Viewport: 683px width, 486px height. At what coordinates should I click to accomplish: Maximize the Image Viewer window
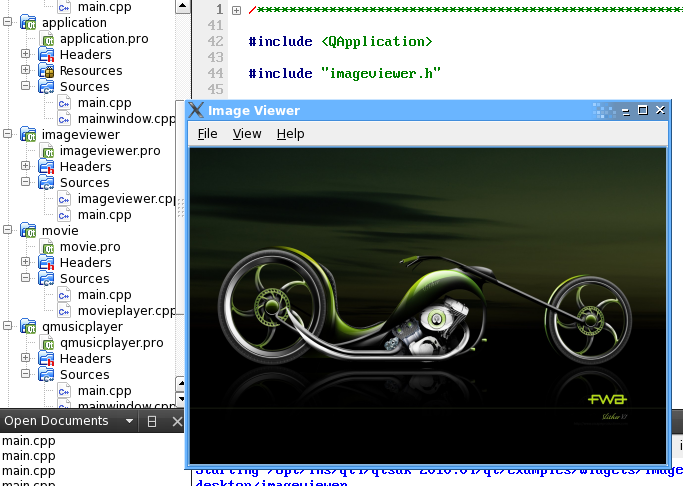pos(642,110)
